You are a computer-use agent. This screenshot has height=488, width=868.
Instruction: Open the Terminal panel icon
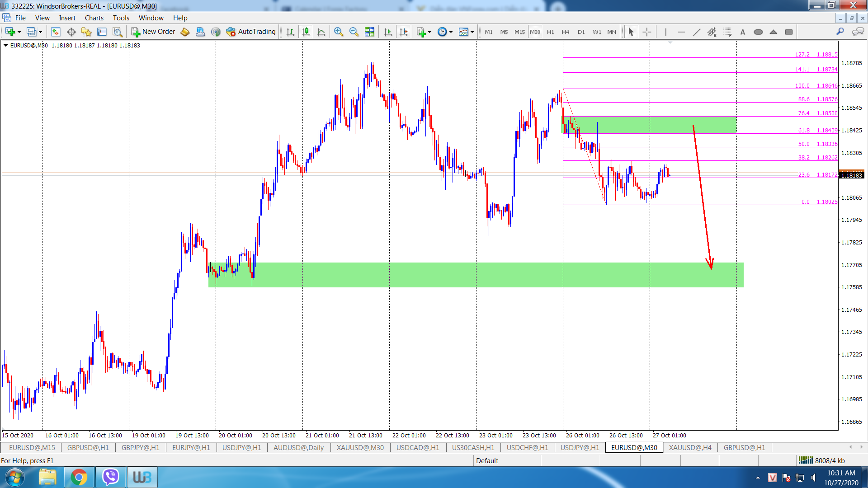102,32
